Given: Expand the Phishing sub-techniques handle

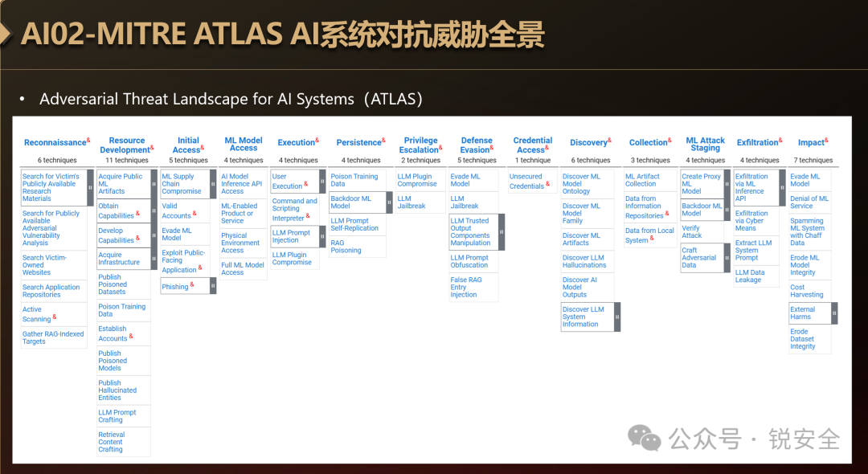Looking at the screenshot, I should tap(213, 286).
